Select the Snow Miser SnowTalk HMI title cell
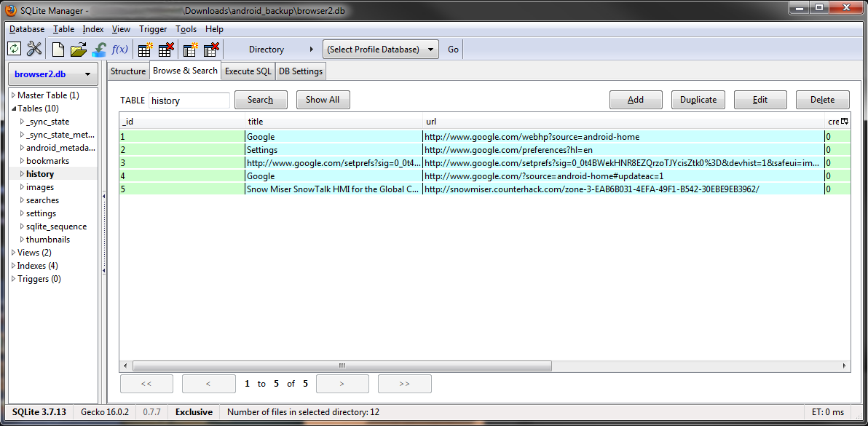This screenshot has height=426, width=868. [334, 189]
